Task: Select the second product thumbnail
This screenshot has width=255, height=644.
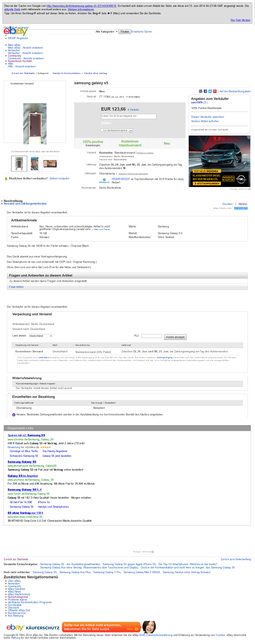Action: (x=34, y=164)
